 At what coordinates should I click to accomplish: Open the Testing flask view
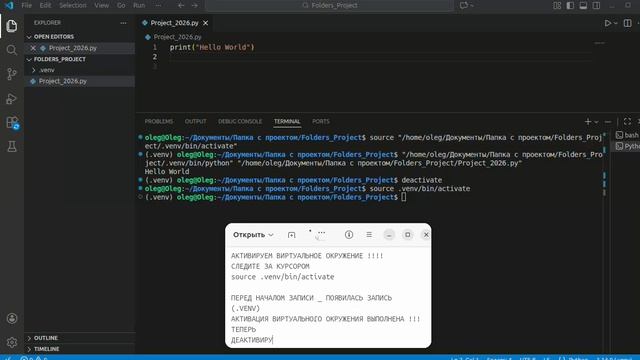pos(12,147)
